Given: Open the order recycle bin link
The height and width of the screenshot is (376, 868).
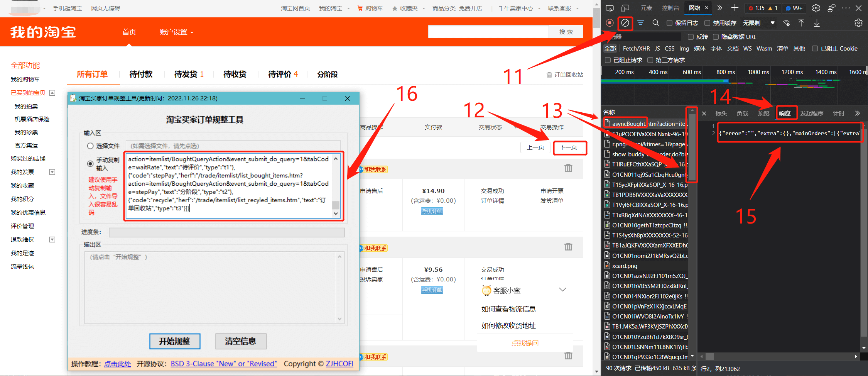Looking at the screenshot, I should click(565, 75).
